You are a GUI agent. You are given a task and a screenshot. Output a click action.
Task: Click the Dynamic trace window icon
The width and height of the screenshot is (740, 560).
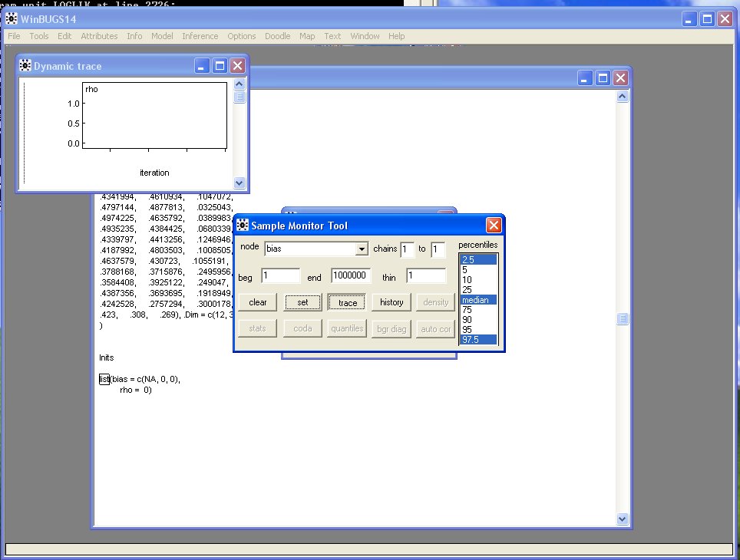25,66
